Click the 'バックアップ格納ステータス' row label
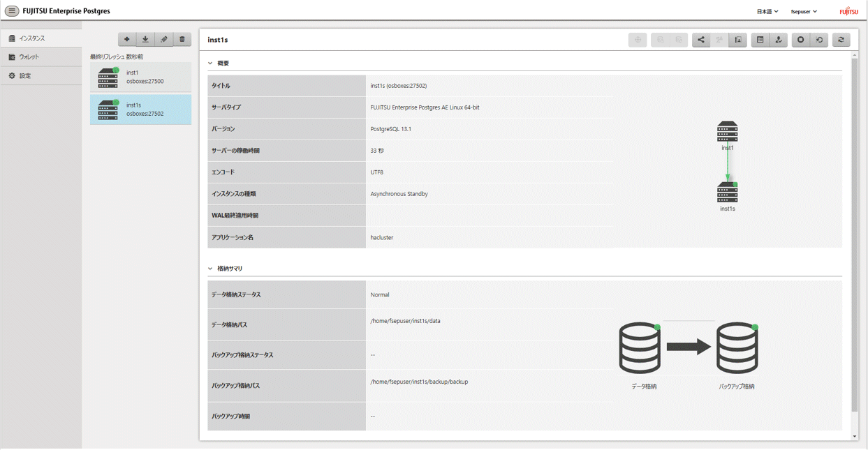 click(x=242, y=355)
